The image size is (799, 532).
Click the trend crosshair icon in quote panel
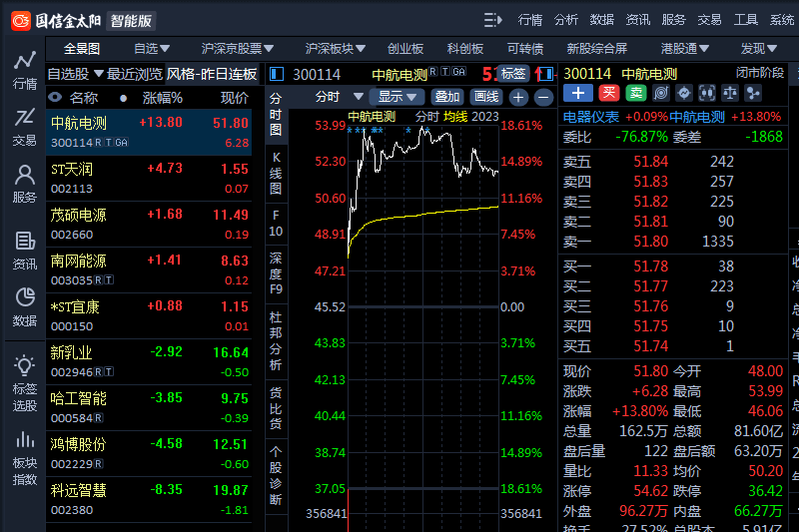[x=684, y=93]
